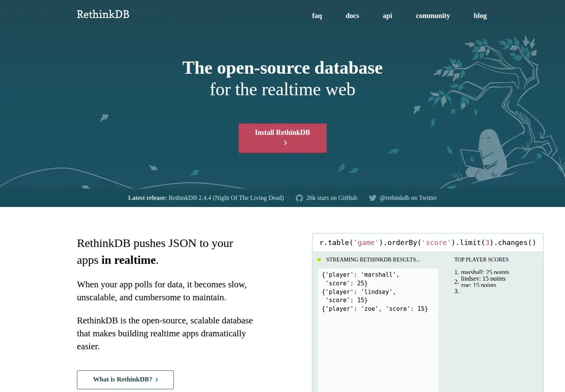The width and height of the screenshot is (565, 392).
Task: Click the zoe: 15 points entry
Action: point(479,285)
